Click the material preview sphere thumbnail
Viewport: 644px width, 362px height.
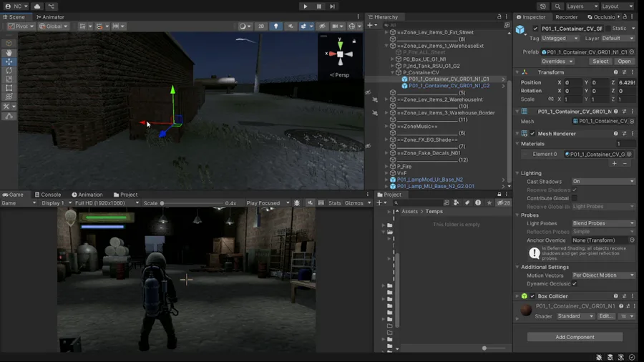pos(526,310)
